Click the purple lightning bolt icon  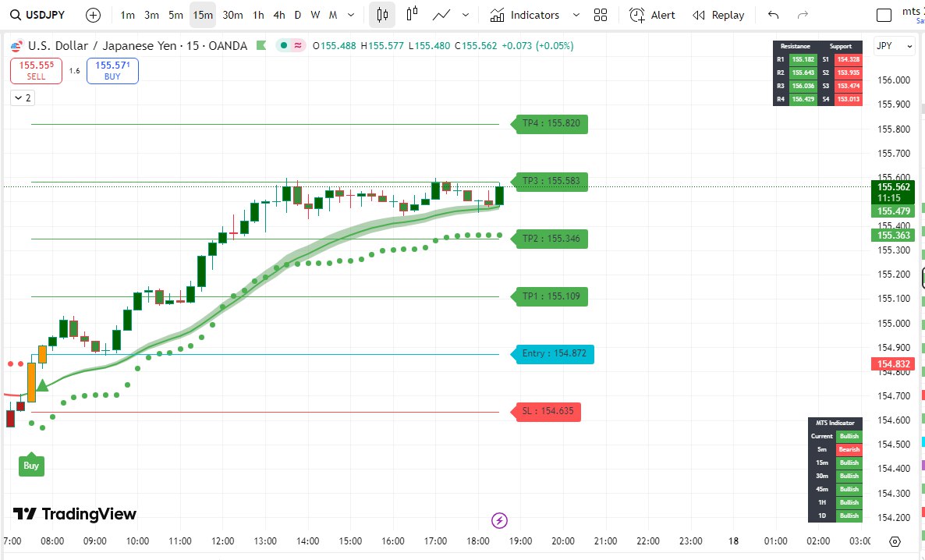click(500, 520)
